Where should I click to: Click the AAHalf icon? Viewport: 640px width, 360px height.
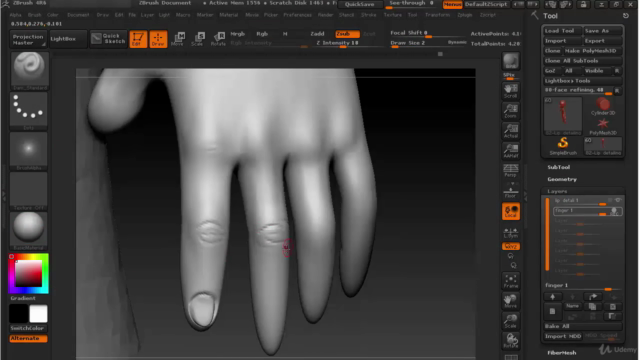tap(511, 151)
